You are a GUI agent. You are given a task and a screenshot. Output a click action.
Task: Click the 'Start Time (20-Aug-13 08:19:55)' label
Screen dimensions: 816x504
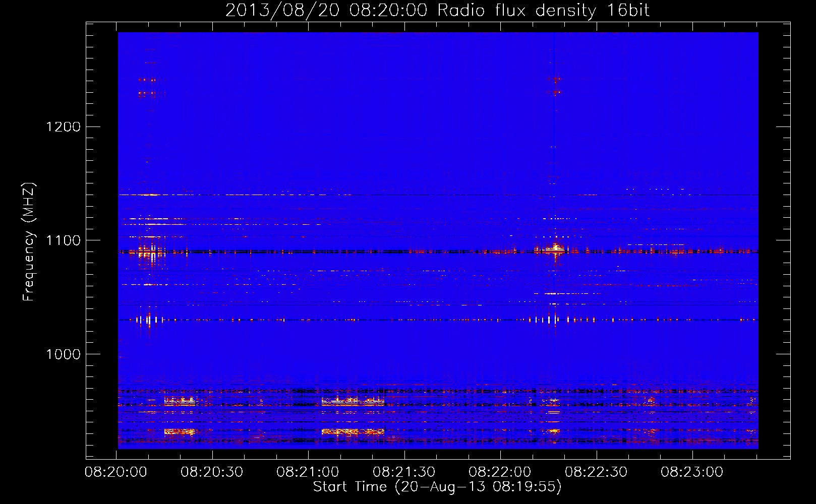point(437,487)
